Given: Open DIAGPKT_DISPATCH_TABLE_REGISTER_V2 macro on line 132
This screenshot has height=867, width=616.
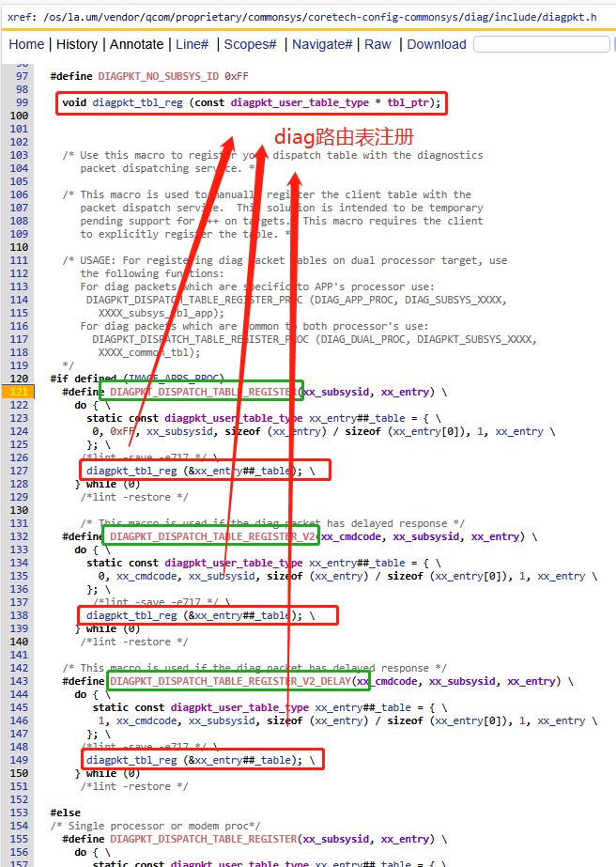Looking at the screenshot, I should coord(212,537).
